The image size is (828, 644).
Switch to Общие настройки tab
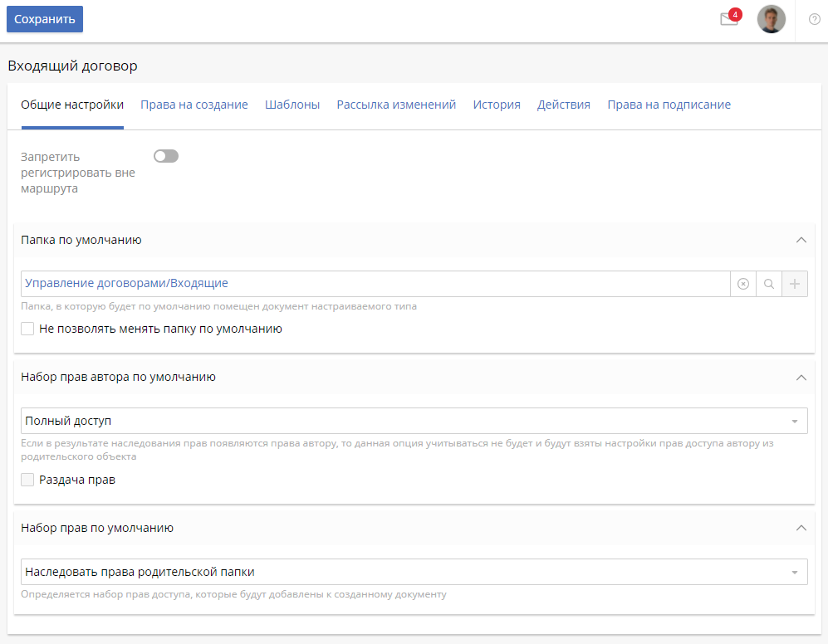tap(72, 105)
